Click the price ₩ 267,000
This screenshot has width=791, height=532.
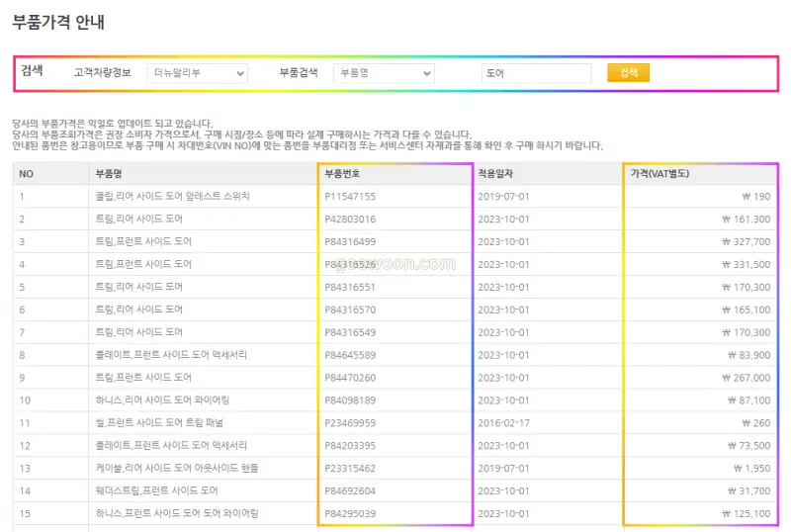747,378
